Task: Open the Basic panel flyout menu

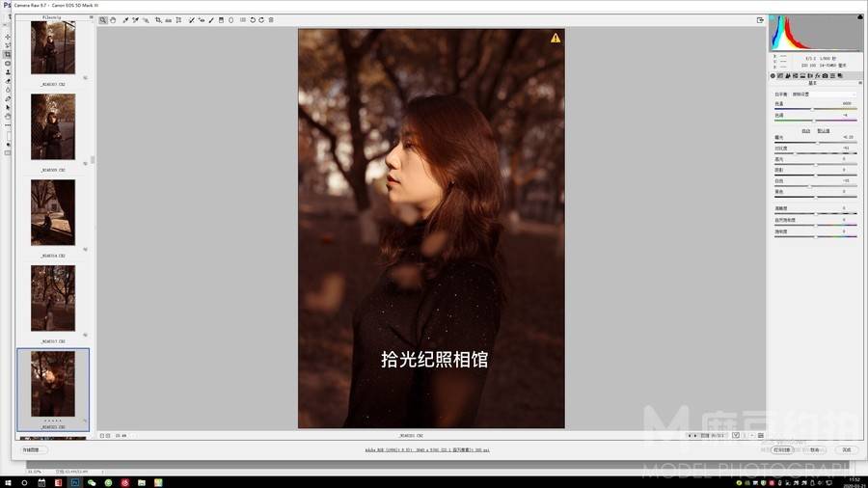Action: pos(860,83)
